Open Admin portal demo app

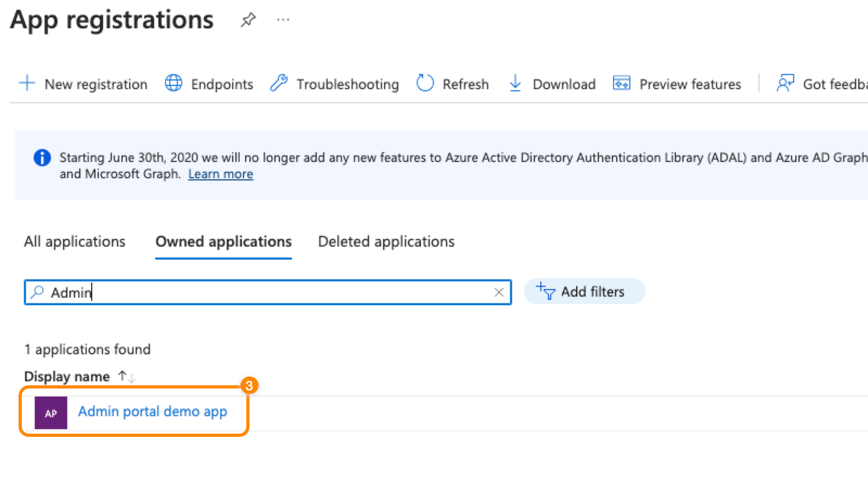[152, 412]
